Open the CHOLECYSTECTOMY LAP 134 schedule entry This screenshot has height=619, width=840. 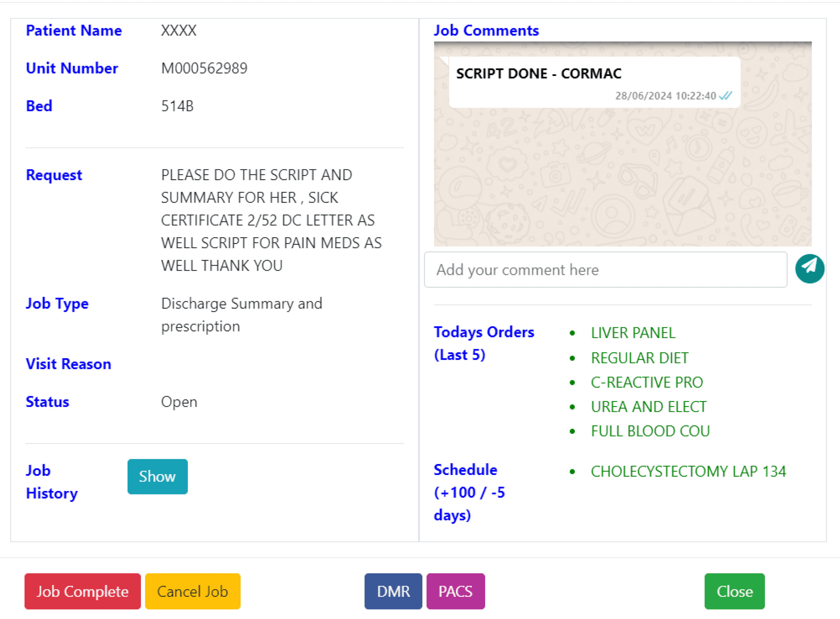click(688, 471)
